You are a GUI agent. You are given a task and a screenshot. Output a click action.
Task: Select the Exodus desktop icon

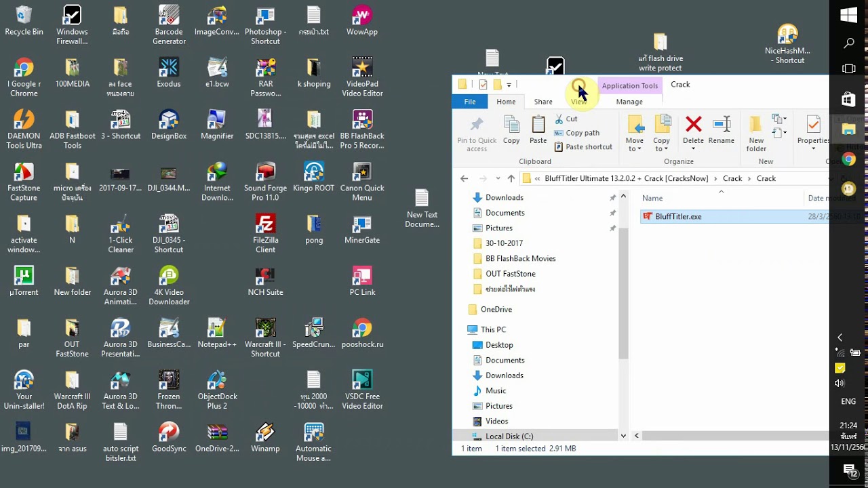coord(169,73)
